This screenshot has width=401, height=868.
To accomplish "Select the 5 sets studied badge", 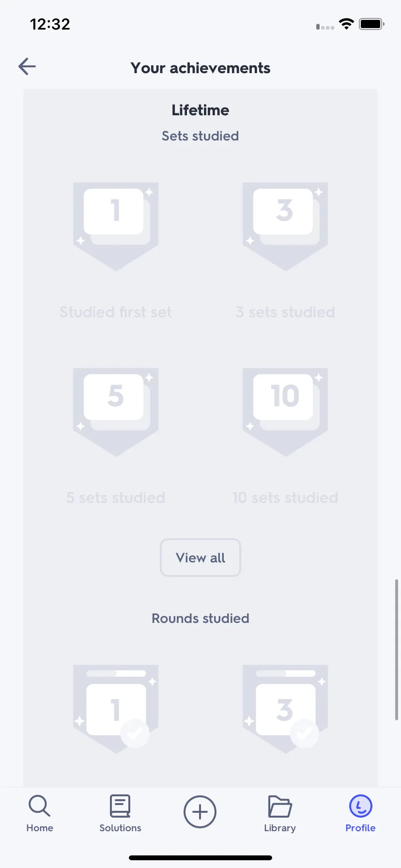I will (116, 412).
